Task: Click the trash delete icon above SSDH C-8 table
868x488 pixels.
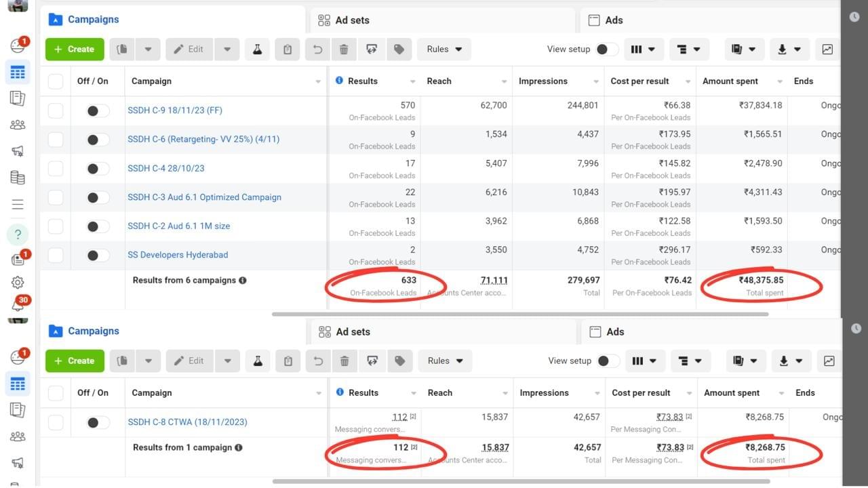Action: click(x=344, y=361)
